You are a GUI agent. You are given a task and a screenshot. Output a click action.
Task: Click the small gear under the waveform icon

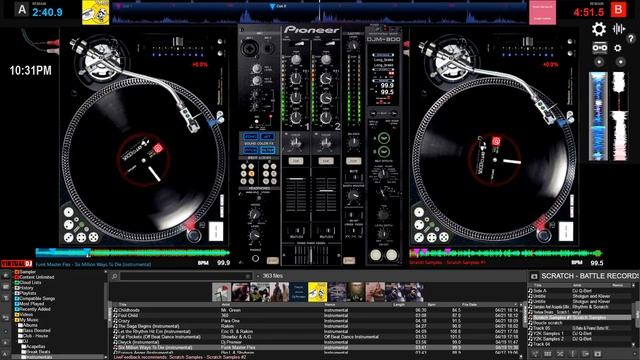tap(618, 48)
